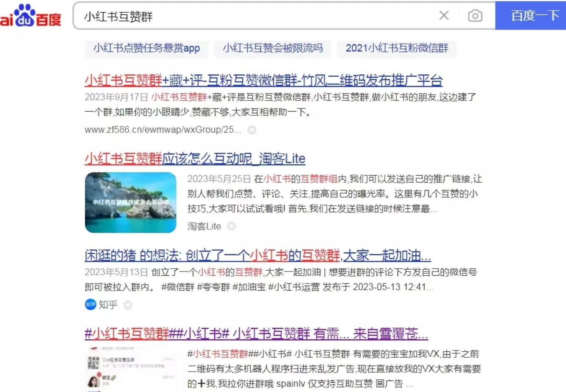Click the snippet text starting 2023年5月13日
Image resolution: width=566 pixels, height=392 pixels.
(x=280, y=280)
